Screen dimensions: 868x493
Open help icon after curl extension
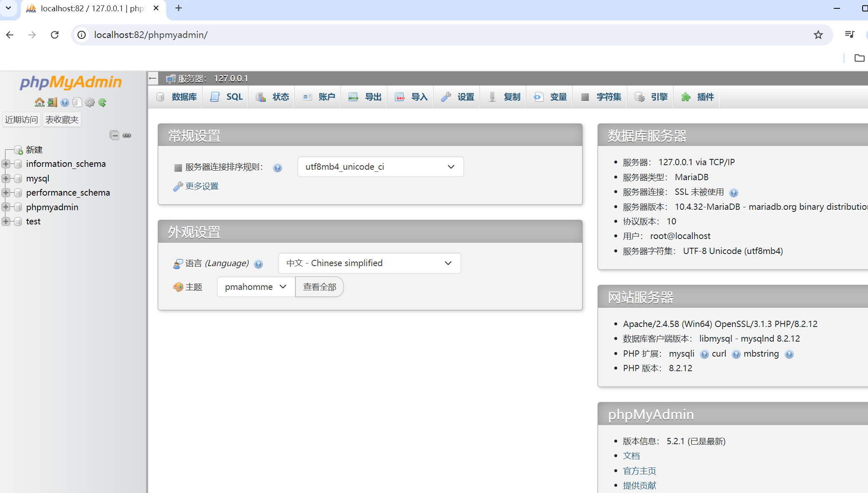tap(736, 354)
